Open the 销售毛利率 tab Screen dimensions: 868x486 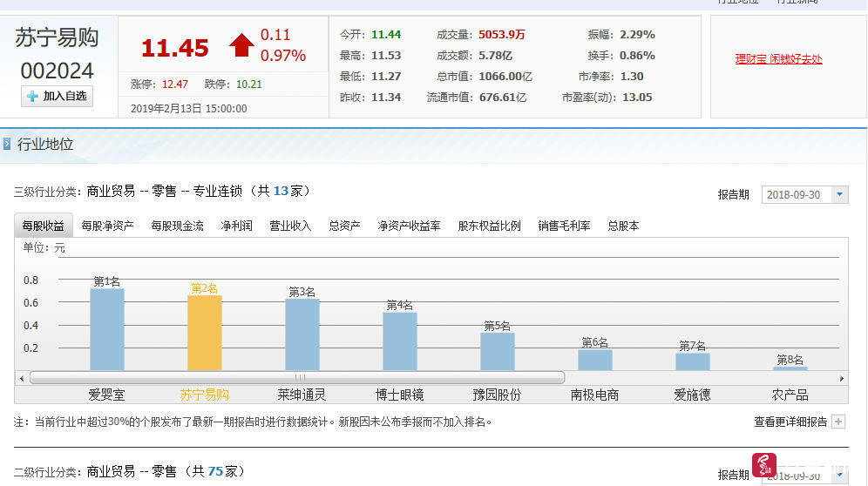pyautogui.click(x=564, y=226)
